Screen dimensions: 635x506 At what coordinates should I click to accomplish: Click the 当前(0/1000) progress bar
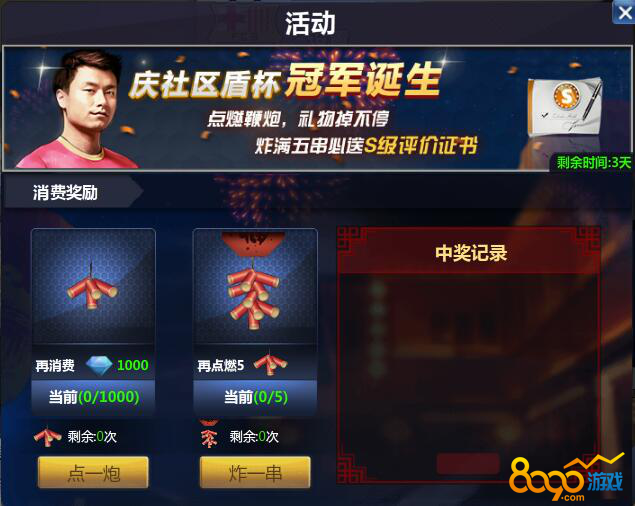tap(93, 397)
